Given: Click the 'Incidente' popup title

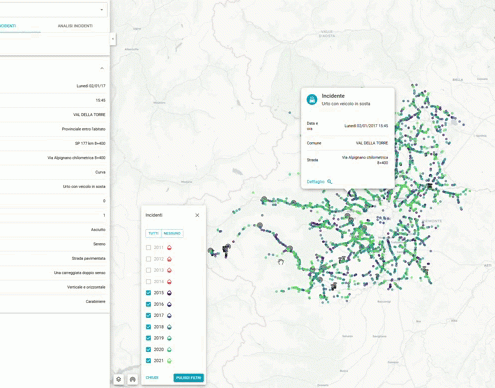Looking at the screenshot, I should click(x=333, y=96).
